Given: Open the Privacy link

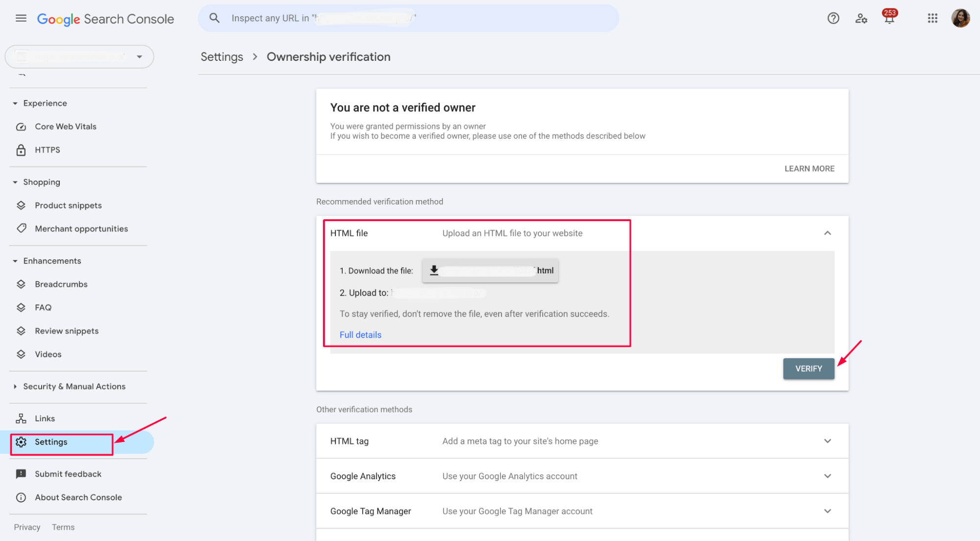Looking at the screenshot, I should click(x=27, y=527).
